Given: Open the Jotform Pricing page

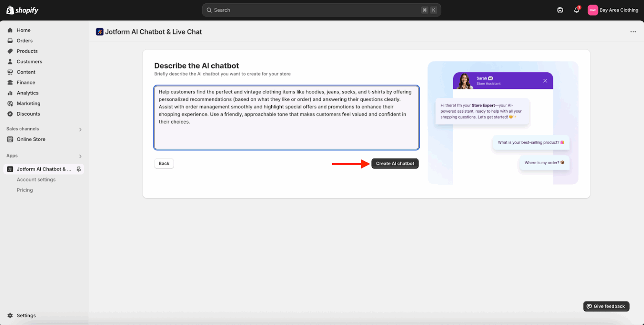Looking at the screenshot, I should pos(25,190).
